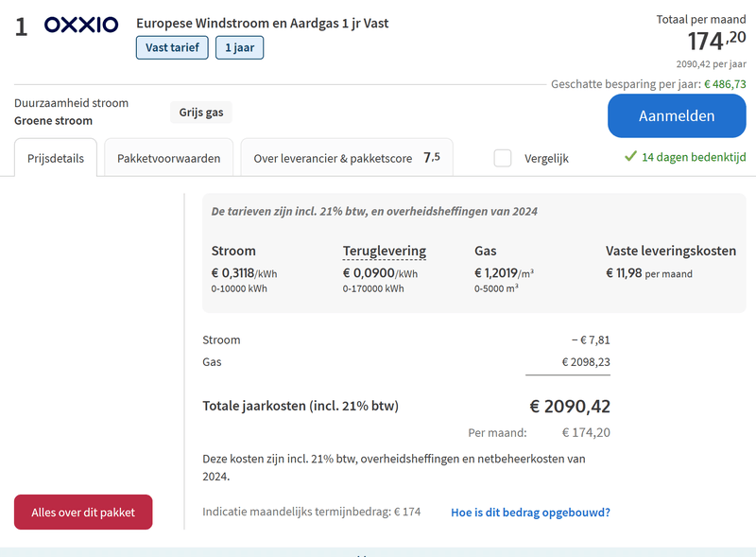Screen dimensions: 756x557
Task: Open Over leverancier & pakketscore tab
Action: click(x=333, y=158)
